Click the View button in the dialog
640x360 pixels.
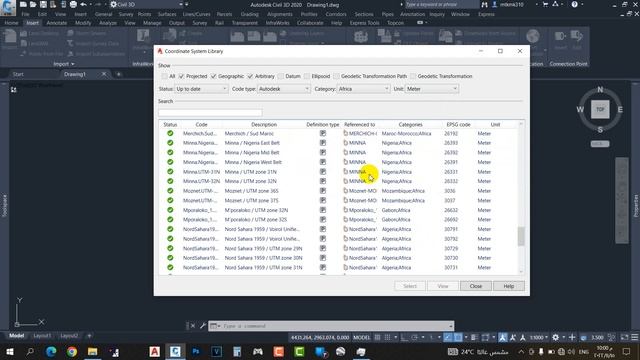pyautogui.click(x=443, y=286)
